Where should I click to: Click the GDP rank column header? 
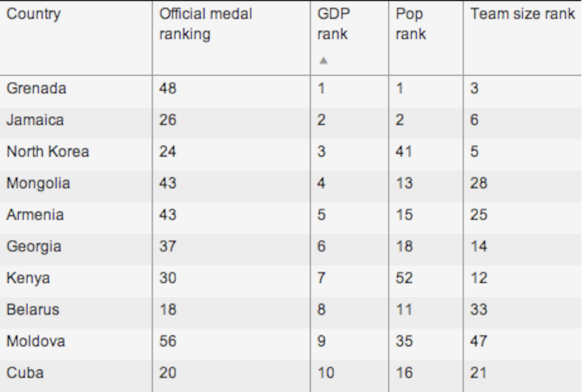333,24
